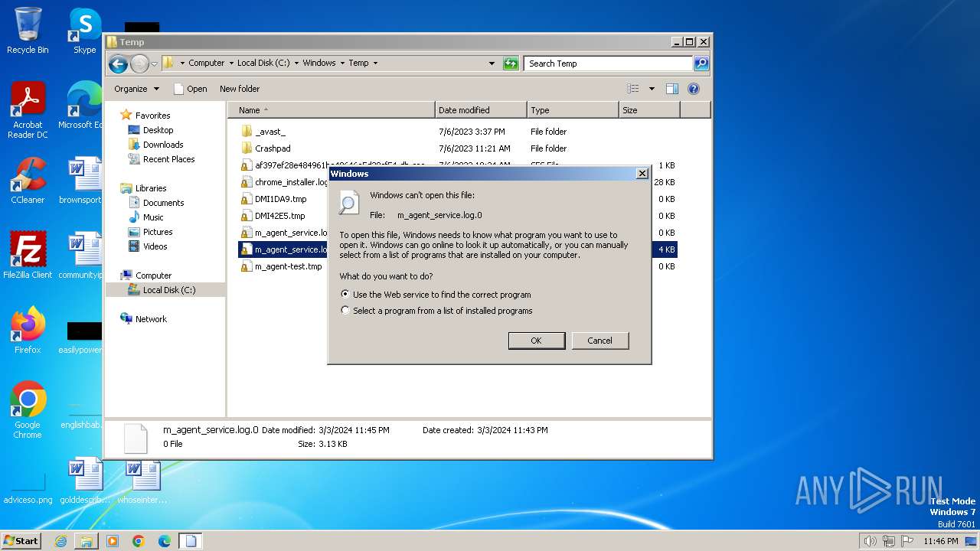The height and width of the screenshot is (551, 980).
Task: Open Internet Explorer from the taskbar
Action: coord(60,541)
